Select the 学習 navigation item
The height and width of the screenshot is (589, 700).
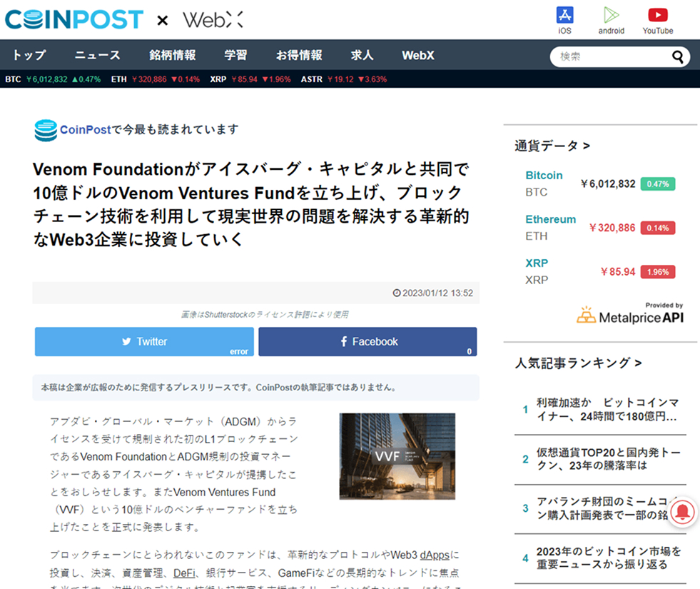coord(235,56)
